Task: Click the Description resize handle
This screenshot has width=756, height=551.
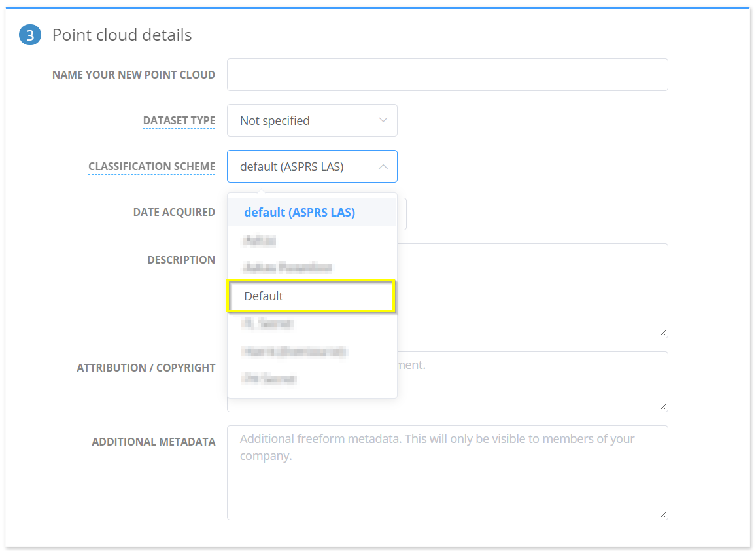Action: (x=664, y=333)
